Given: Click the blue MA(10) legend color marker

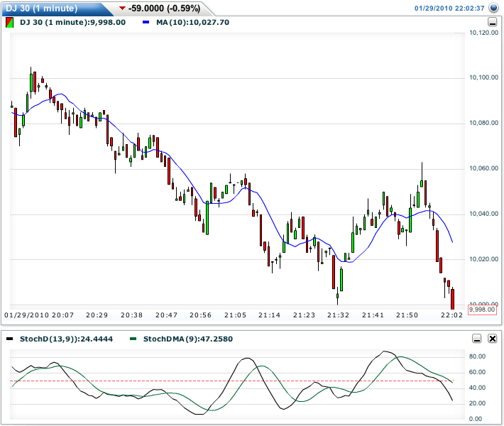Looking at the screenshot, I should [146, 22].
